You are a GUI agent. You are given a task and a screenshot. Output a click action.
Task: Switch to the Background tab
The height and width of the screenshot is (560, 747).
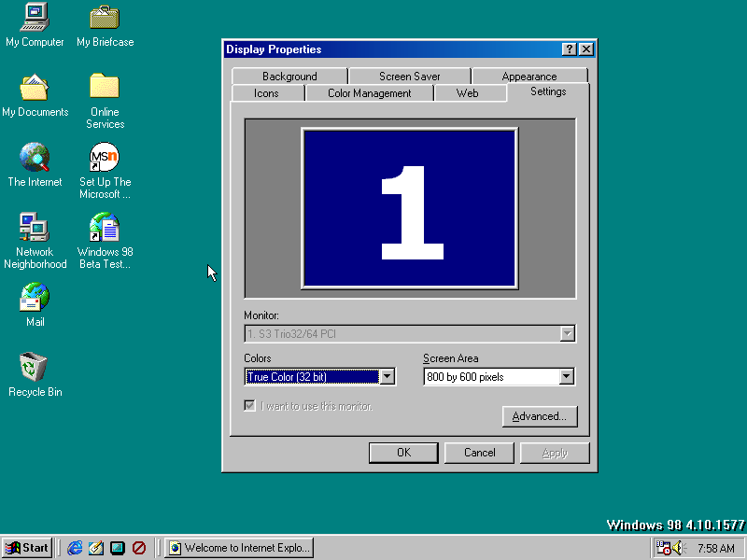289,77
